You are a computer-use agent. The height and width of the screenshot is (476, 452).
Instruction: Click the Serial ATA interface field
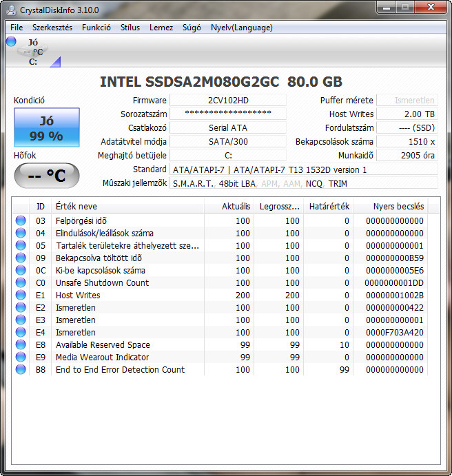click(x=228, y=128)
